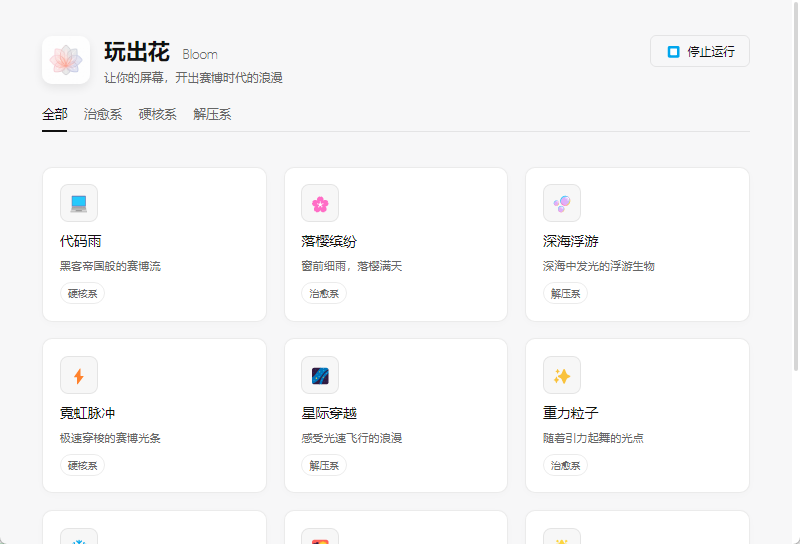800x544 pixels.
Task: Select the 代码雨 laptop icon
Action: point(79,203)
